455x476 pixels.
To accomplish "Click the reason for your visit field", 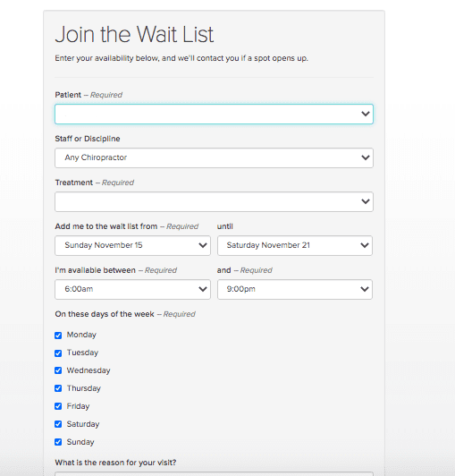I will click(214, 473).
